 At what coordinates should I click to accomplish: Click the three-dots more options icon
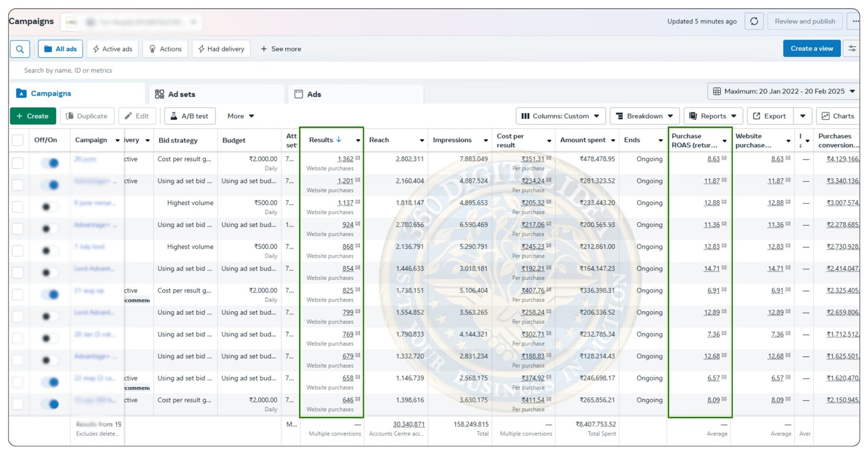point(855,21)
